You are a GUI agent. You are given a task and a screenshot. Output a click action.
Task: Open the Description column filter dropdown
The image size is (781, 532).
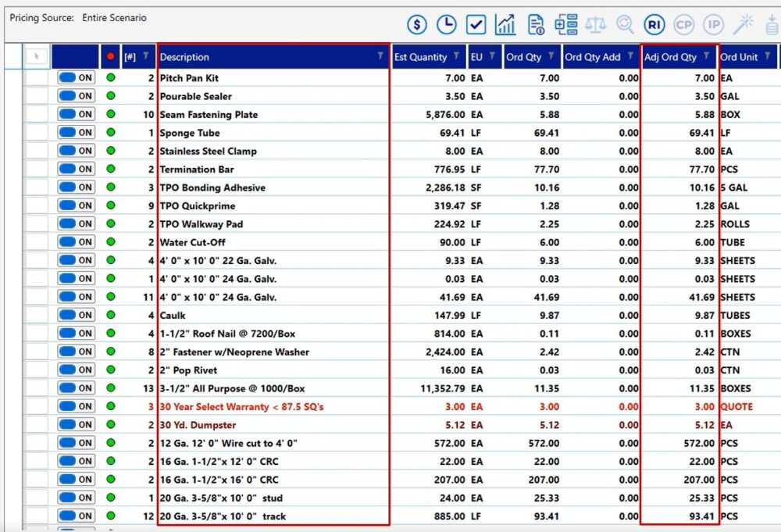pos(380,56)
